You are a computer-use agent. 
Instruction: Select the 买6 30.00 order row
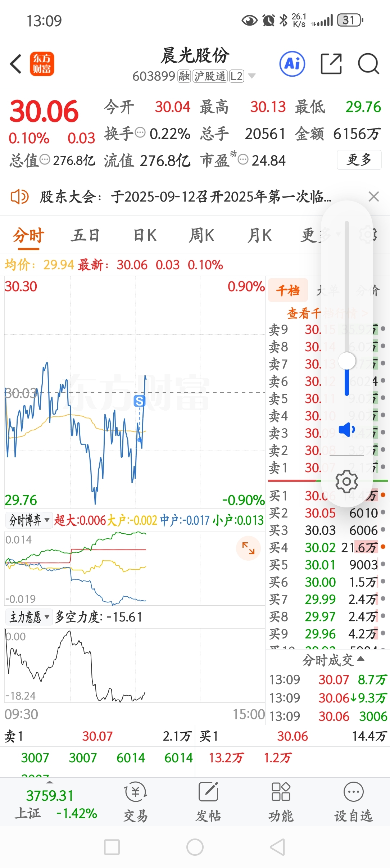tap(327, 582)
